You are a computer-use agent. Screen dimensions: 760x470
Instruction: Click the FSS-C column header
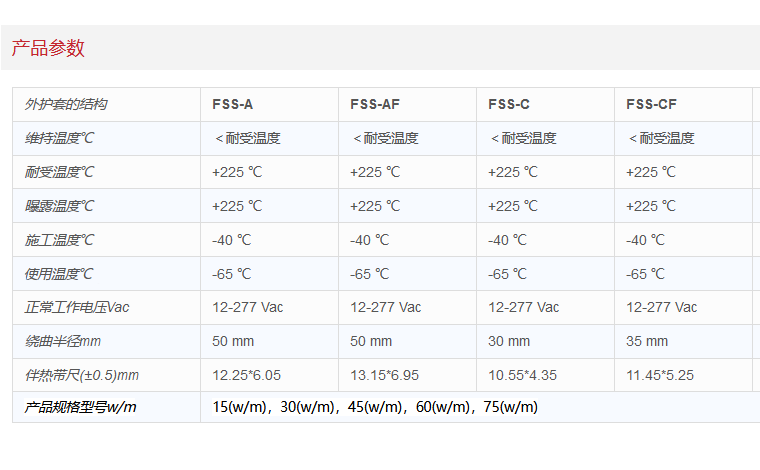click(509, 104)
